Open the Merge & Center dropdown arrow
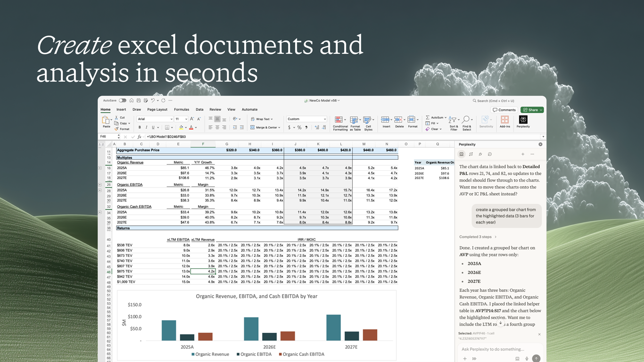Viewport: 644px width, 362px height. click(x=279, y=127)
